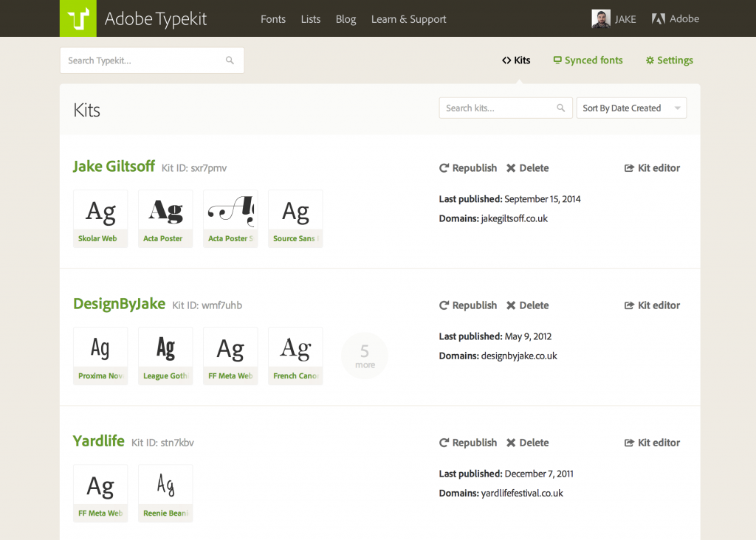Open the Fonts menu

273,19
